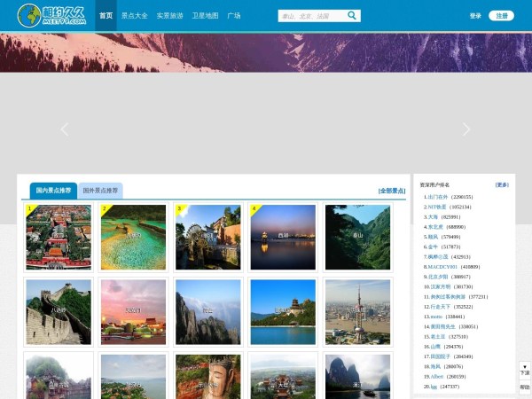Open the 大理 temple thumbnail
Screen dimensions: 532x399
pos(283,377)
